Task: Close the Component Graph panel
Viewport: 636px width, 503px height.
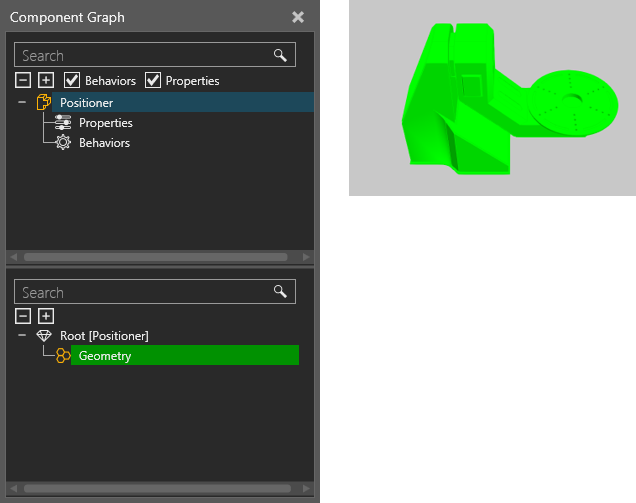Action: [298, 17]
